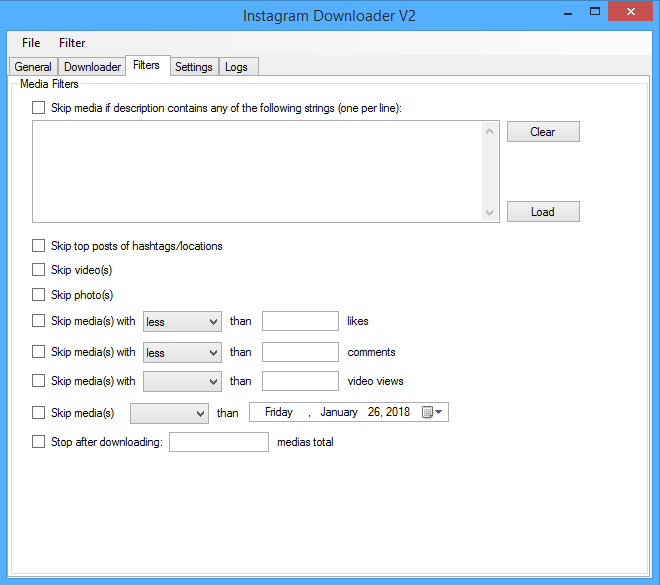Tick Skip top posts of hashtags/locations
The image size is (660, 585).
(x=39, y=246)
